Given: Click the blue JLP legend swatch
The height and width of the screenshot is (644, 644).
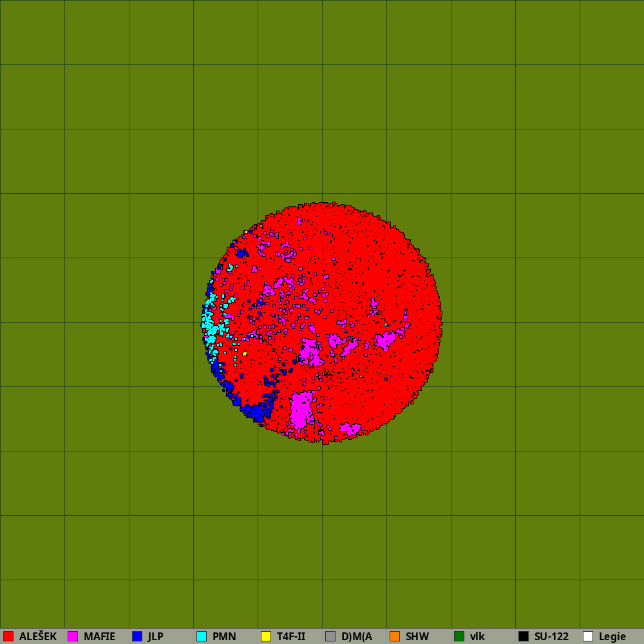Looking at the screenshot, I should pyautogui.click(x=137, y=636).
